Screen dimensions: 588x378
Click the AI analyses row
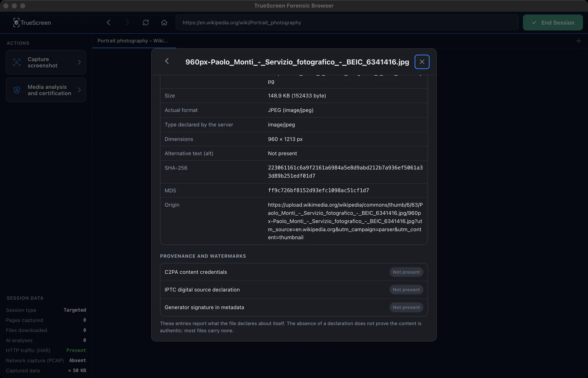46,340
